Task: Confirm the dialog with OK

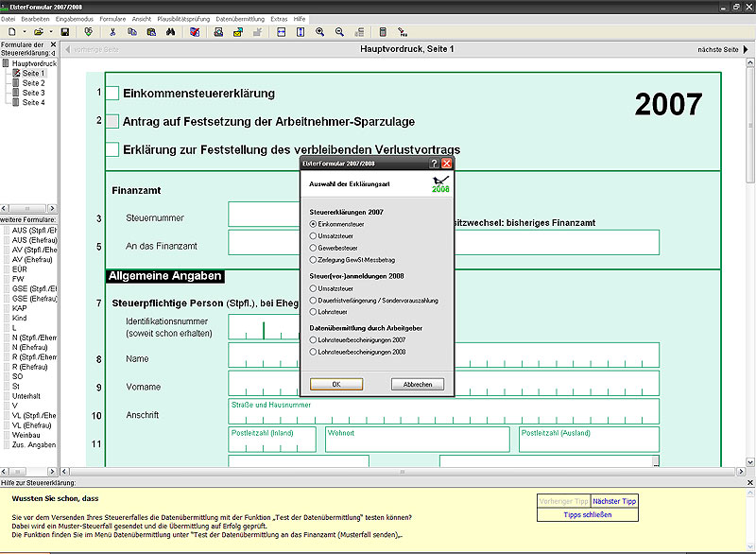Action: coord(336,384)
